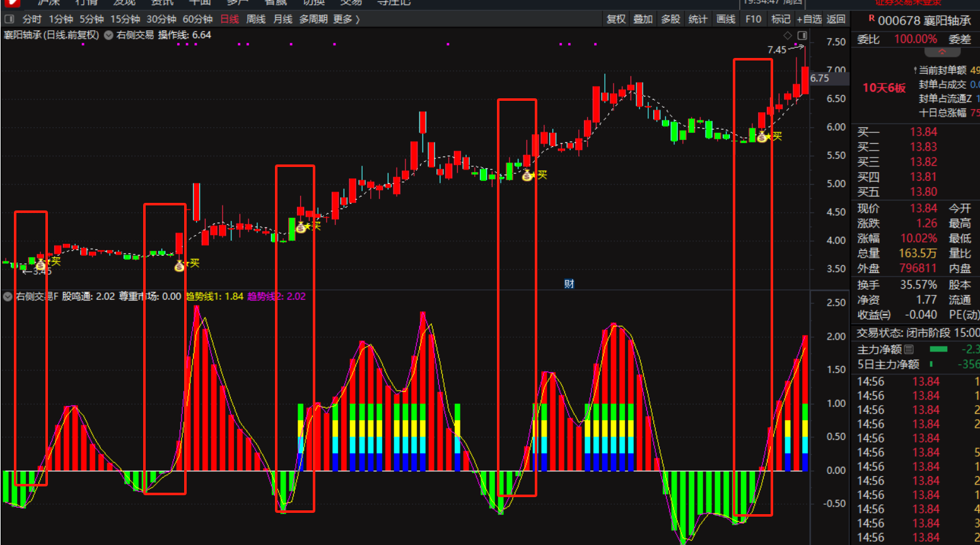Click the leftmost money bag buy signal
The image size is (980, 545).
coord(41,265)
